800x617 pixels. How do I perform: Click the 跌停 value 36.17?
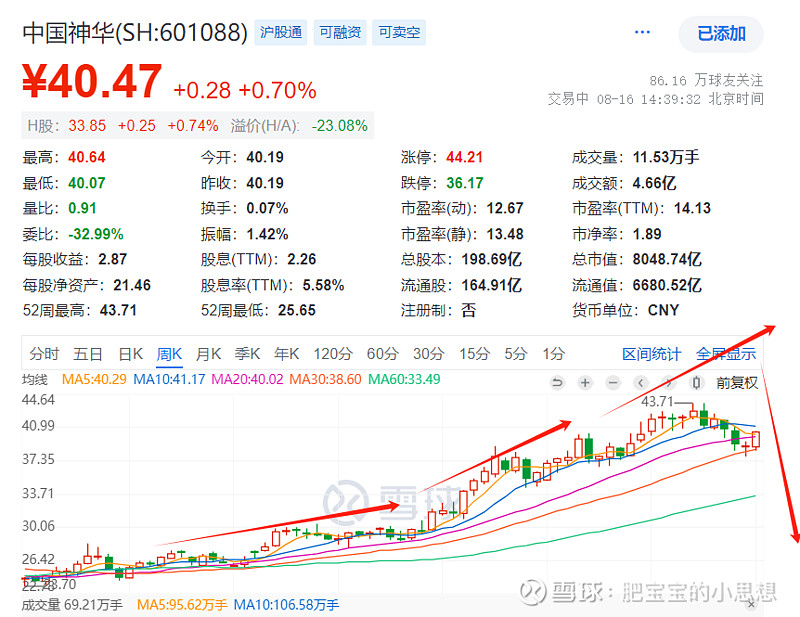pyautogui.click(x=465, y=183)
